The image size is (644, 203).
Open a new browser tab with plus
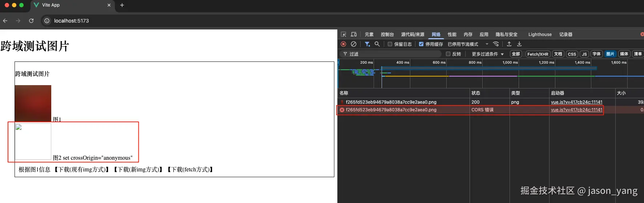[x=122, y=5]
